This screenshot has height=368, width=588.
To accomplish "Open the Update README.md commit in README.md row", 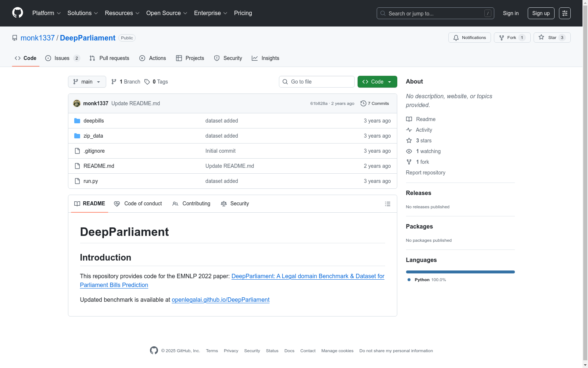I will click(230, 166).
